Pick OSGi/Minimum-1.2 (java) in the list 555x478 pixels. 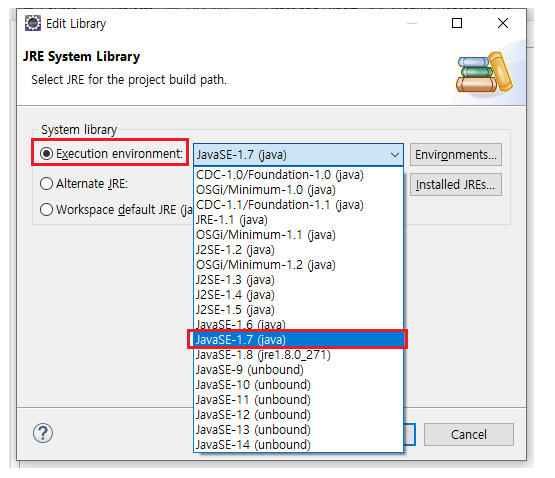[298, 265]
